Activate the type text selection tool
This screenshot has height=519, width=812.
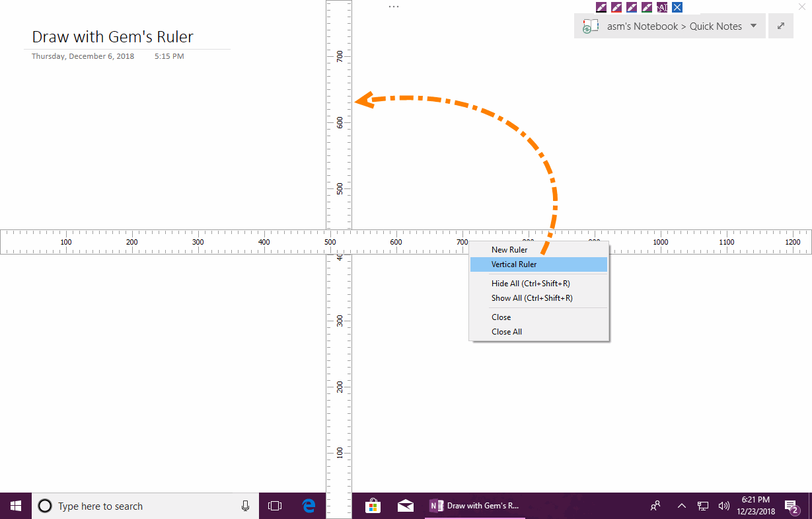(662, 7)
